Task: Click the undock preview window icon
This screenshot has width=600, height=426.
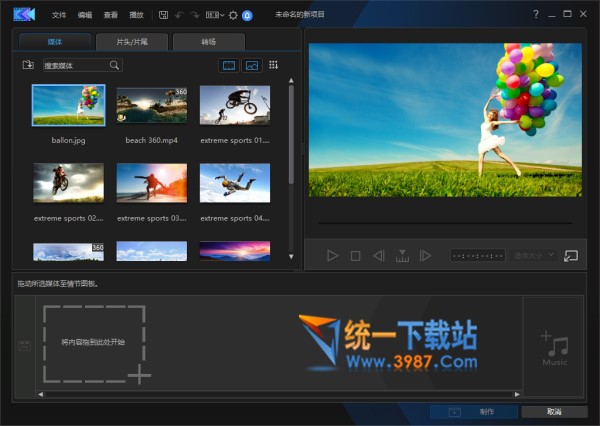Action: click(x=571, y=256)
